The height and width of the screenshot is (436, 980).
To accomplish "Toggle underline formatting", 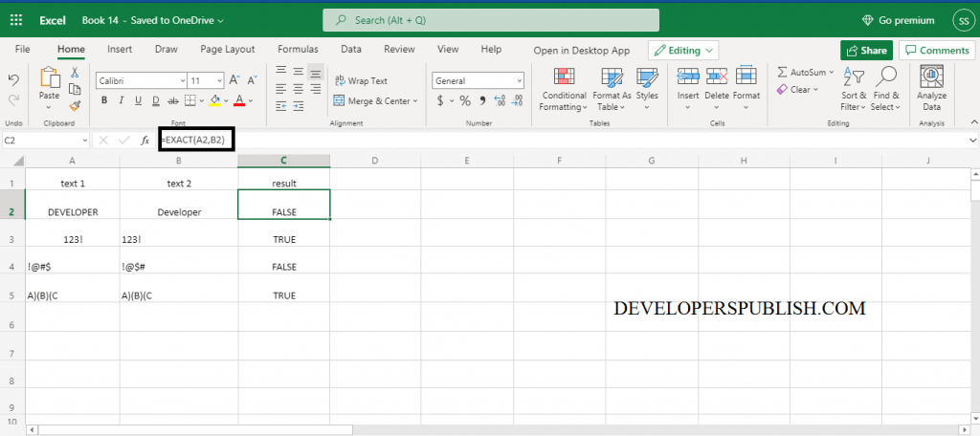I will point(138,100).
